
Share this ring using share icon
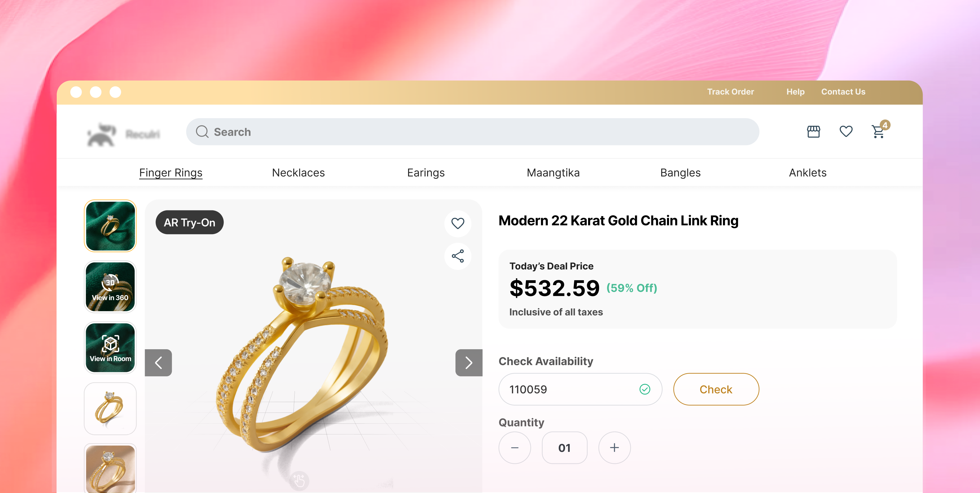[458, 256]
